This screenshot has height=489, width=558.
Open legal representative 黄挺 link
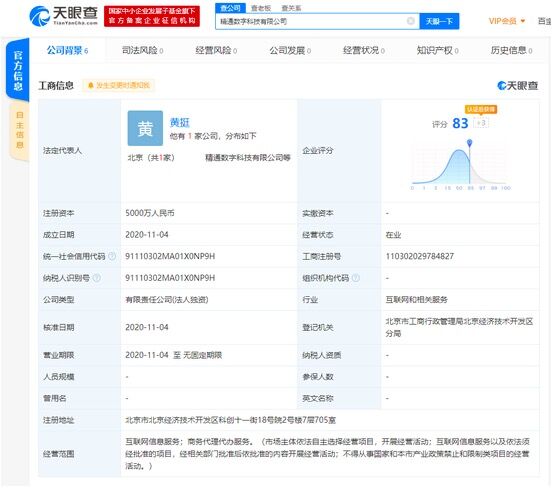coord(180,122)
